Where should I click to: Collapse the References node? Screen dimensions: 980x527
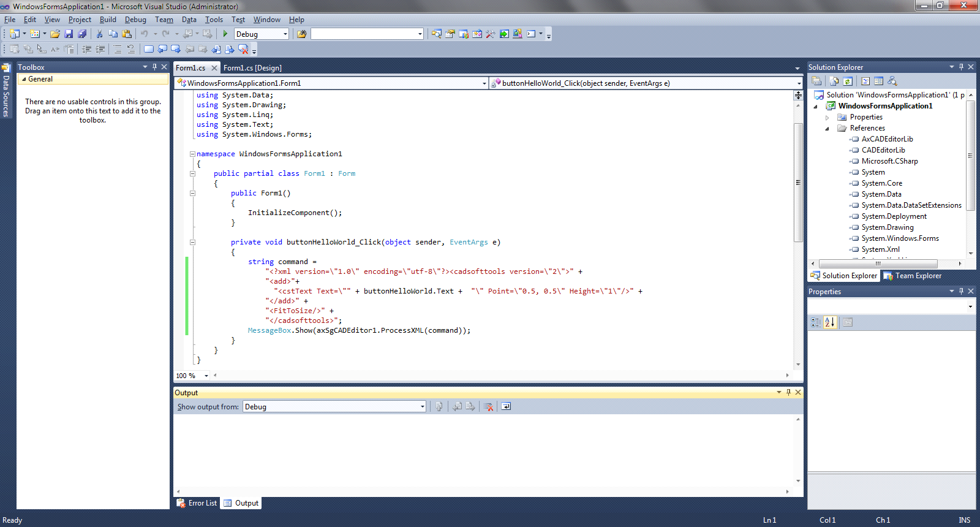point(827,128)
